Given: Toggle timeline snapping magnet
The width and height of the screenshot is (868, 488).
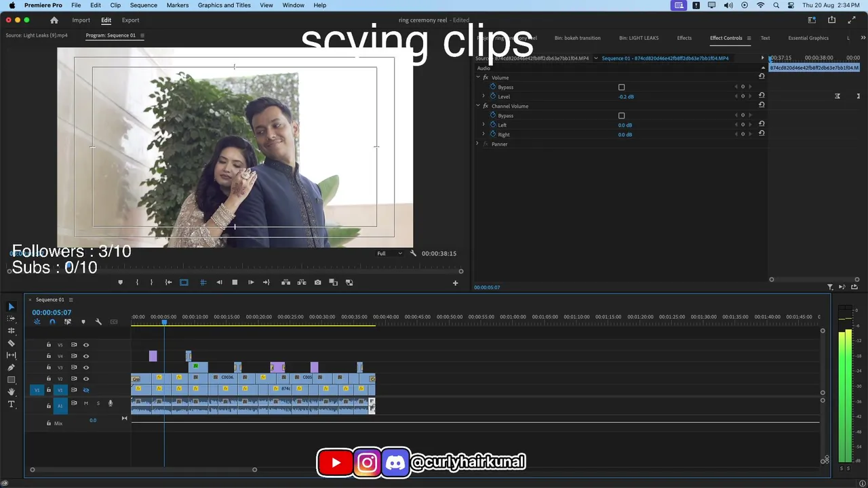Looking at the screenshot, I should coord(52,322).
